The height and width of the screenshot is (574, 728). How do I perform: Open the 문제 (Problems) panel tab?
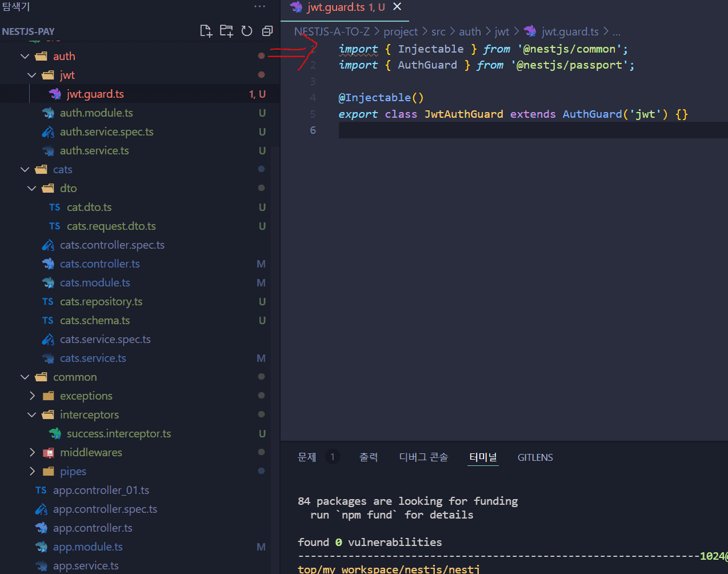coord(307,457)
